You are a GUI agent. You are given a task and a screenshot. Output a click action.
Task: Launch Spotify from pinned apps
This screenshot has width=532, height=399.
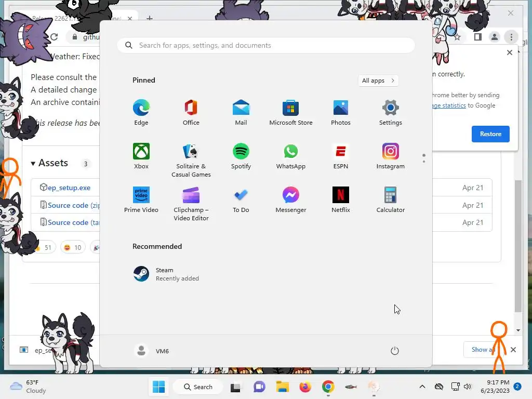241,156
